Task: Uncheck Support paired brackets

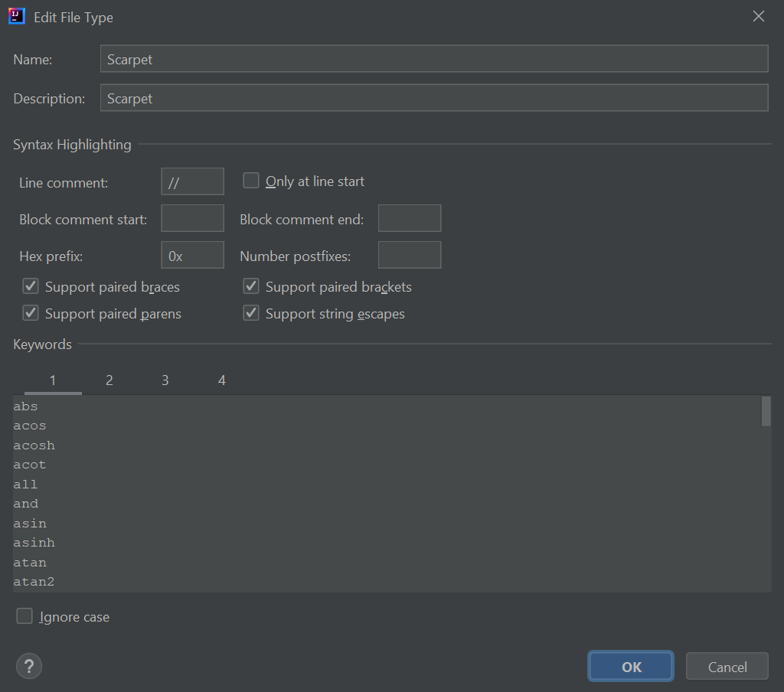Action: click(x=251, y=286)
